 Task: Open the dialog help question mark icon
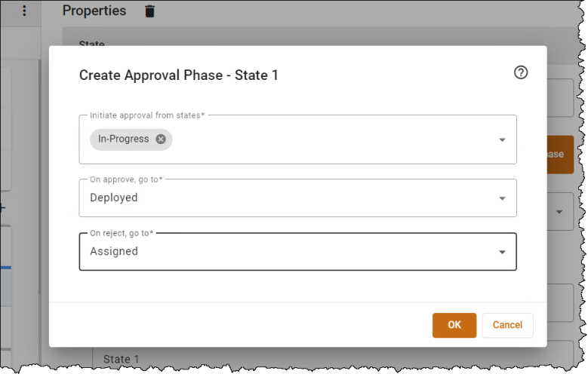521,72
